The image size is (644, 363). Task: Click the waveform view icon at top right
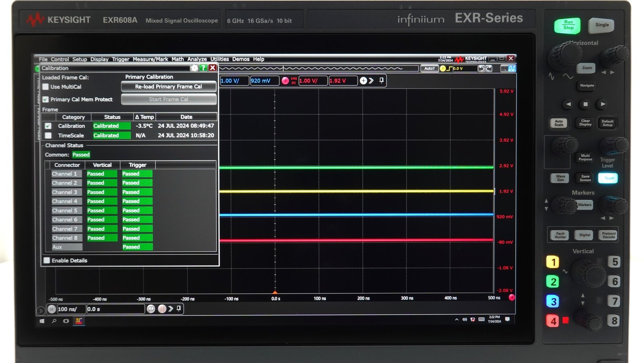pos(512,68)
